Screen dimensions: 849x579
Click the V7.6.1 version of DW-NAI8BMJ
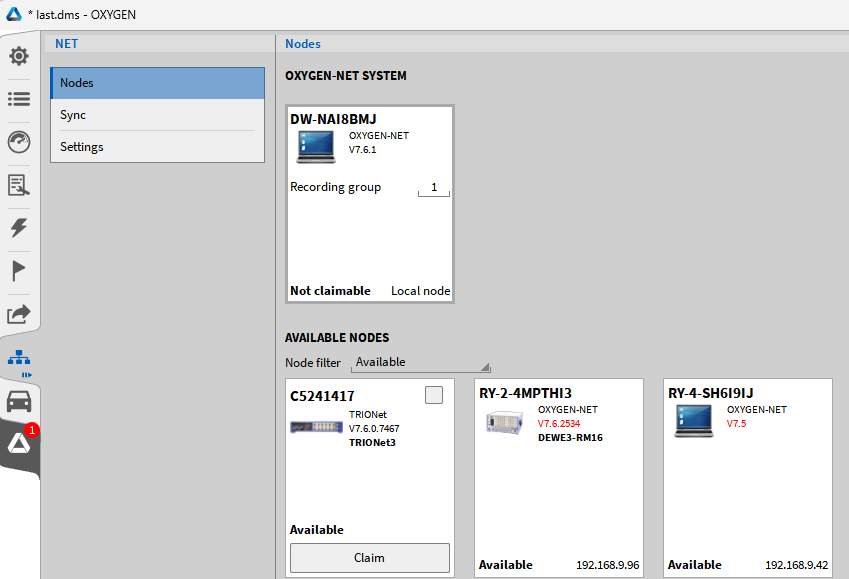pyautogui.click(x=363, y=149)
